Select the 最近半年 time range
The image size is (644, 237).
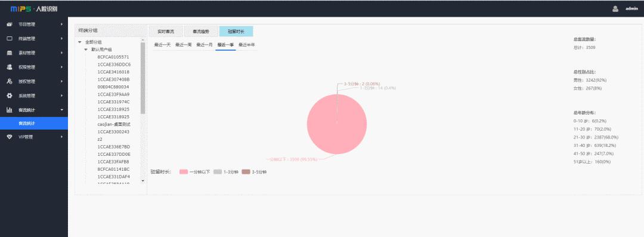point(247,45)
